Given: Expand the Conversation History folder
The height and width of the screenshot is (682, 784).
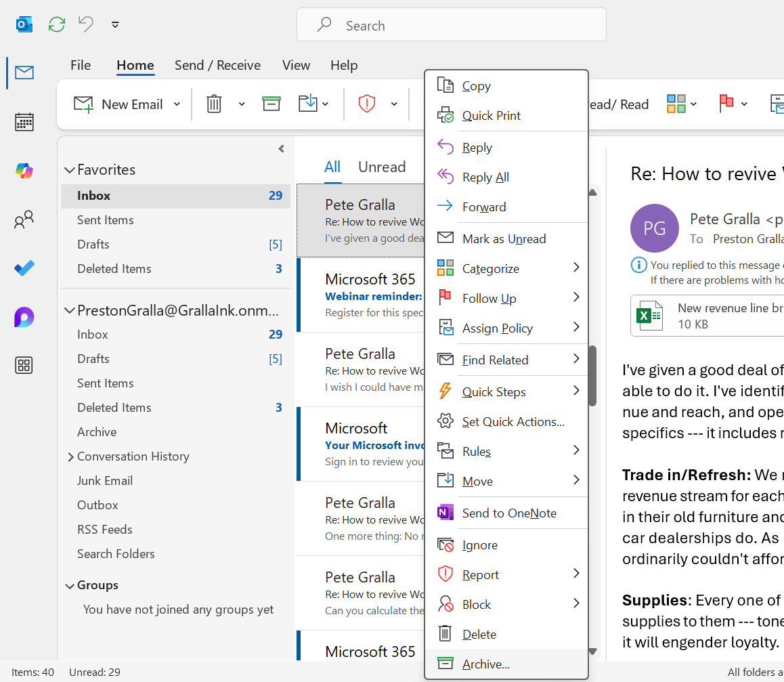Looking at the screenshot, I should (71, 456).
